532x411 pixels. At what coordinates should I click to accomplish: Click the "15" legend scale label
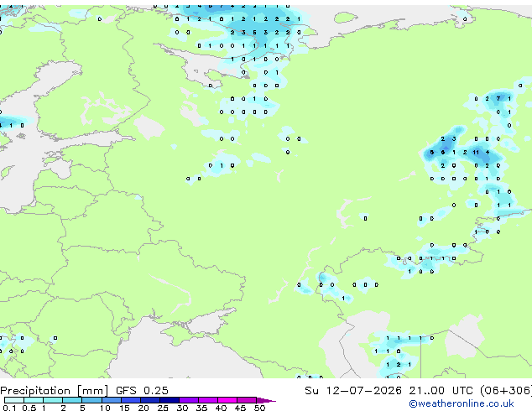point(124,408)
